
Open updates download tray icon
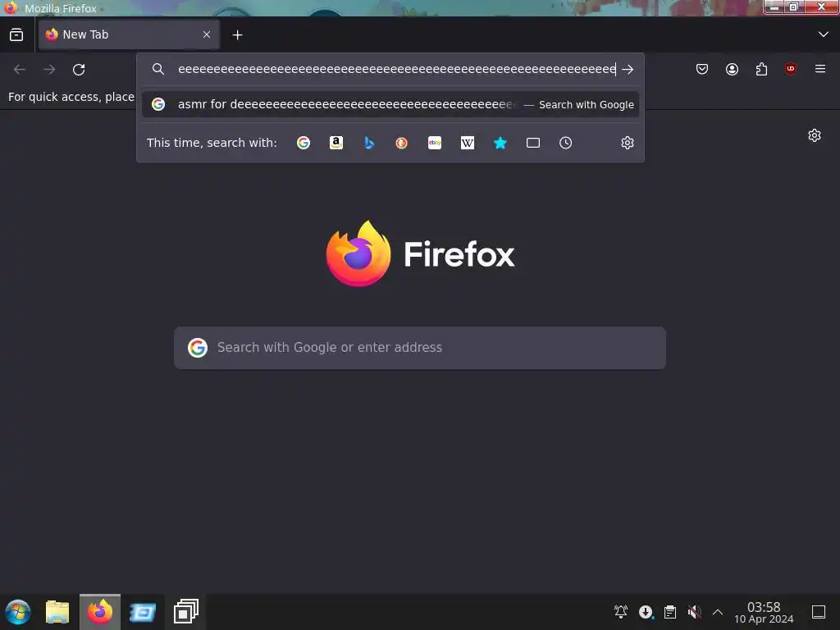[x=646, y=612]
